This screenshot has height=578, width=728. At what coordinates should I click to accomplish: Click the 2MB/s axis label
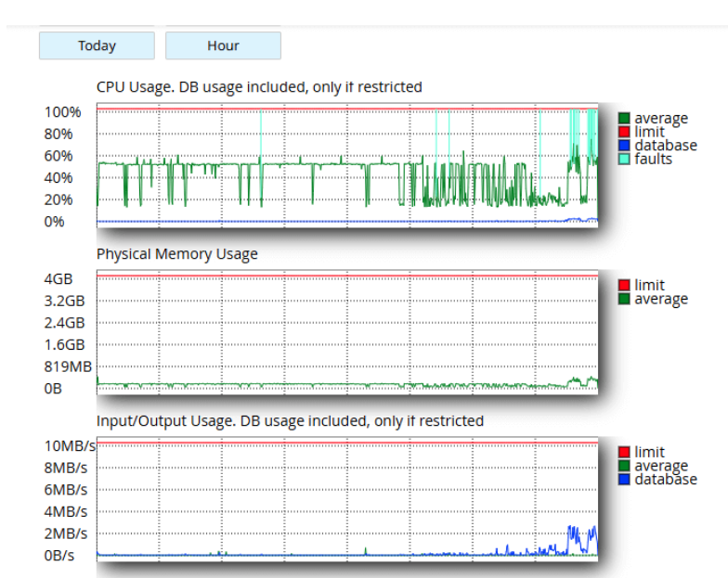[66, 534]
